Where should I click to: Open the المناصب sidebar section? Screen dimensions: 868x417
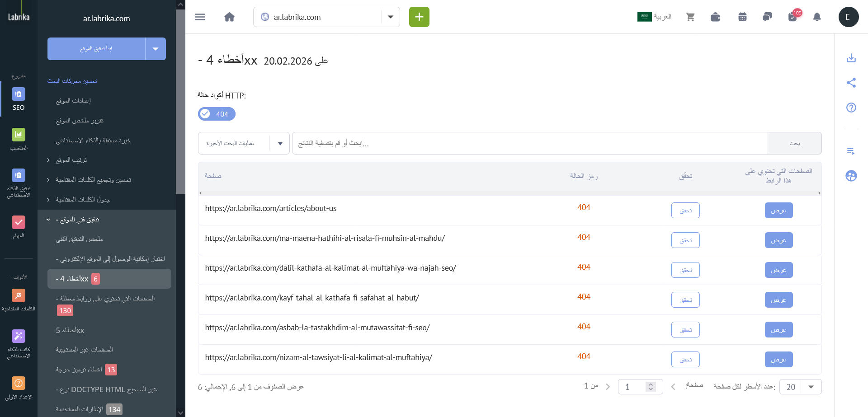pos(19,140)
